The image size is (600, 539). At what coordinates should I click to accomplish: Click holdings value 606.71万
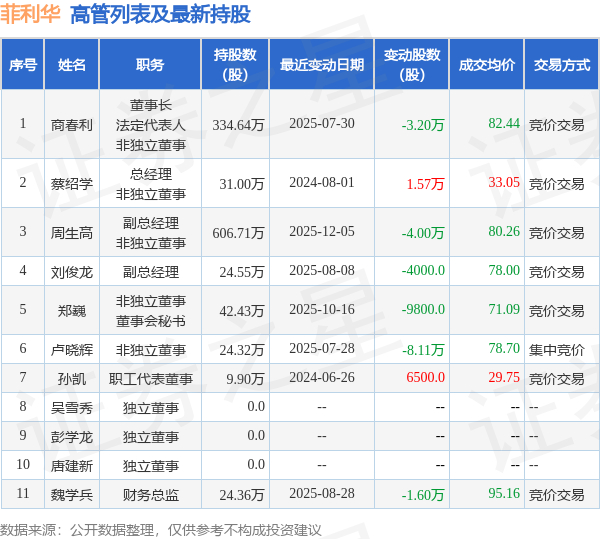238,233
